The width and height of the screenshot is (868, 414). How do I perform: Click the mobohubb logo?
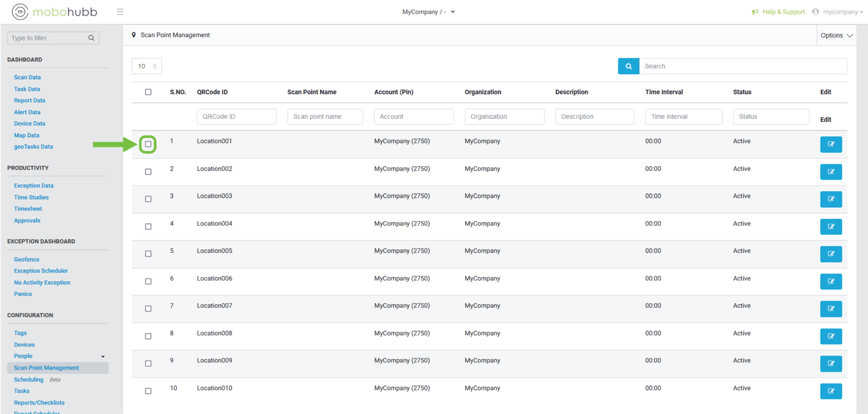click(55, 11)
